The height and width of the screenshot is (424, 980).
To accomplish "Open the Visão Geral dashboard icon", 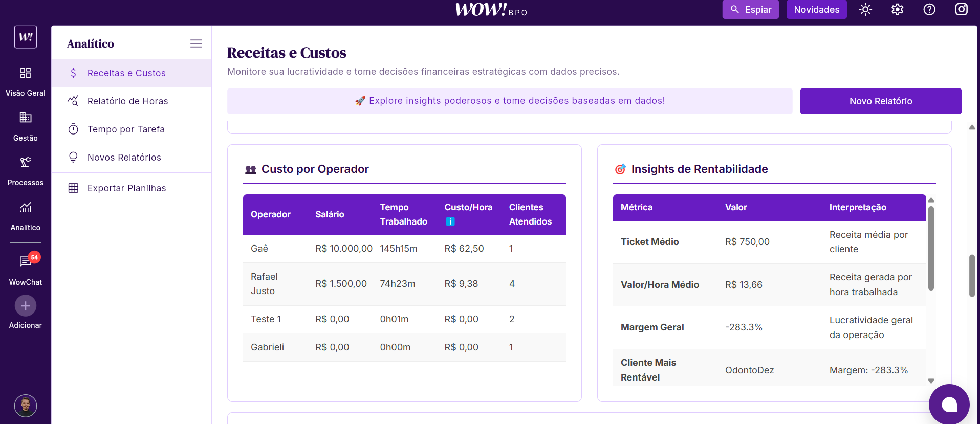I will pos(25,73).
